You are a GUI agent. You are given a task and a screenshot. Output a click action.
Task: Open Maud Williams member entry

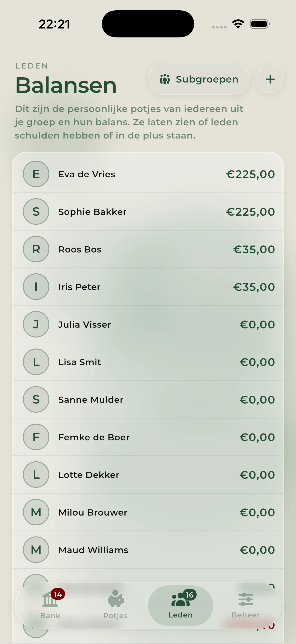tap(148, 550)
